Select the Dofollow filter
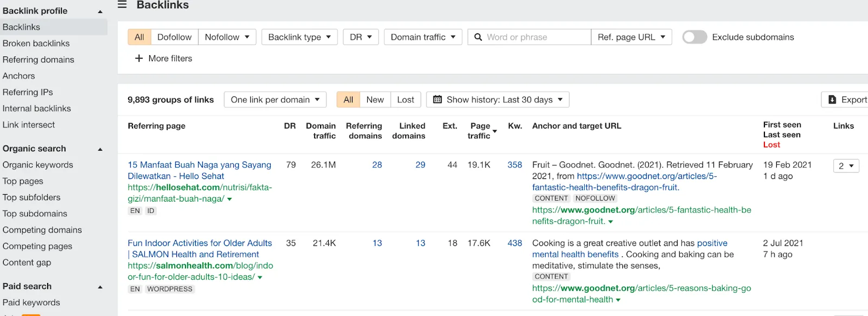868x316 pixels. tap(174, 37)
